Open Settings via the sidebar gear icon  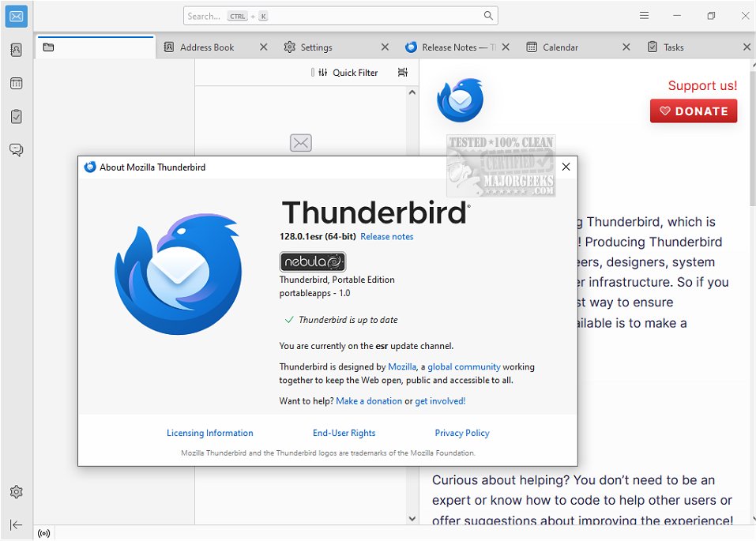coord(16,492)
